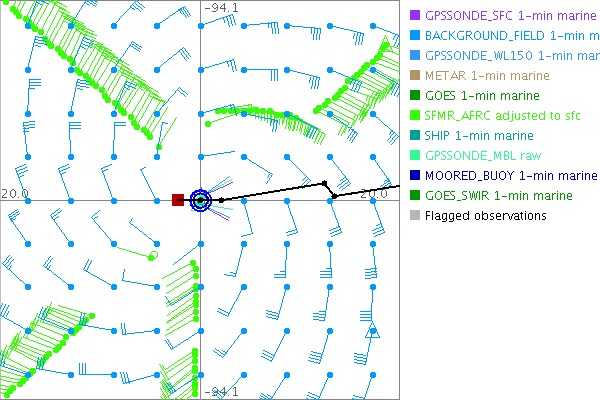Select the tan METAR legend color box
600x400 pixels.
click(412, 75)
